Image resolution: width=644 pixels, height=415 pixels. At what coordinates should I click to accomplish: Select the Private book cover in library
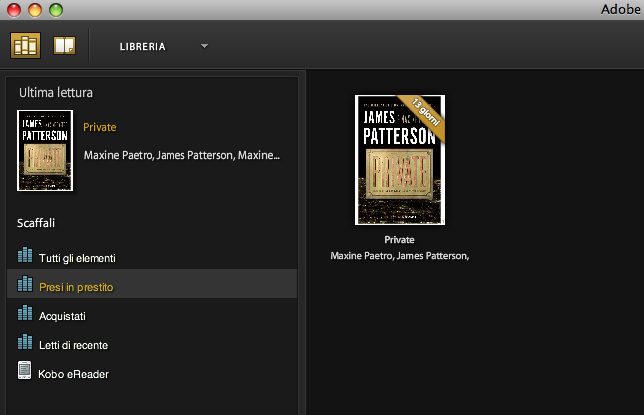pyautogui.click(x=399, y=160)
